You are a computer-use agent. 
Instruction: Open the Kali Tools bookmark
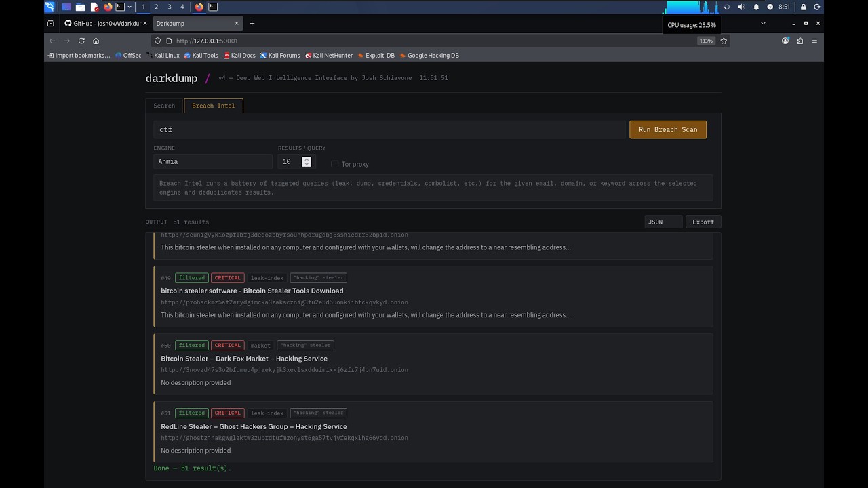pyautogui.click(x=201, y=56)
